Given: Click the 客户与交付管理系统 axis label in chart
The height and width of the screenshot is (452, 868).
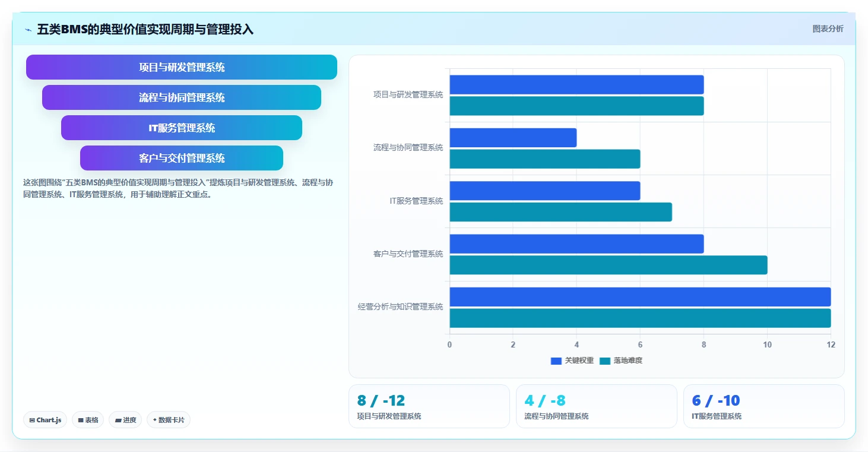Looking at the screenshot, I should (x=408, y=254).
